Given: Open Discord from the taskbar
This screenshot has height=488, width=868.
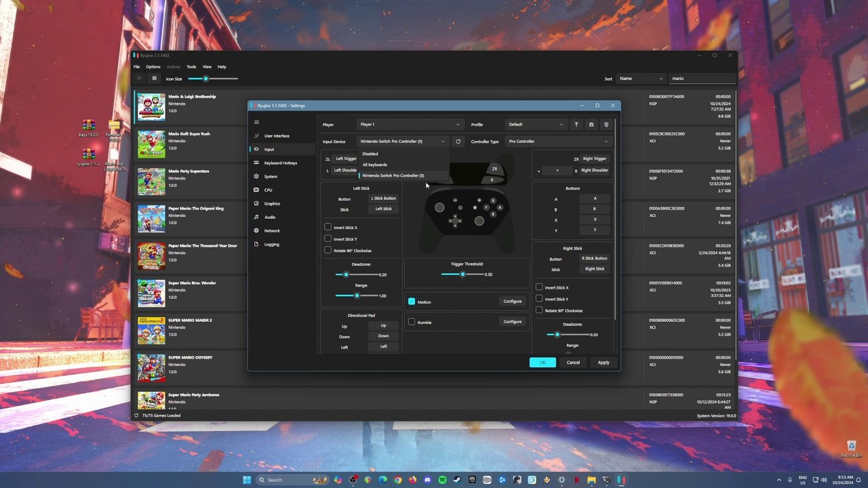Looking at the screenshot, I should coord(427,480).
